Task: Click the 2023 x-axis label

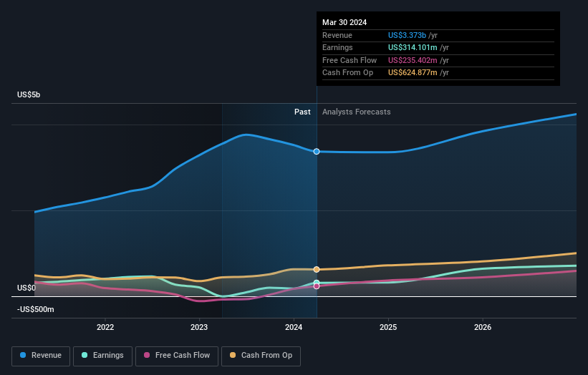Action: click(199, 327)
